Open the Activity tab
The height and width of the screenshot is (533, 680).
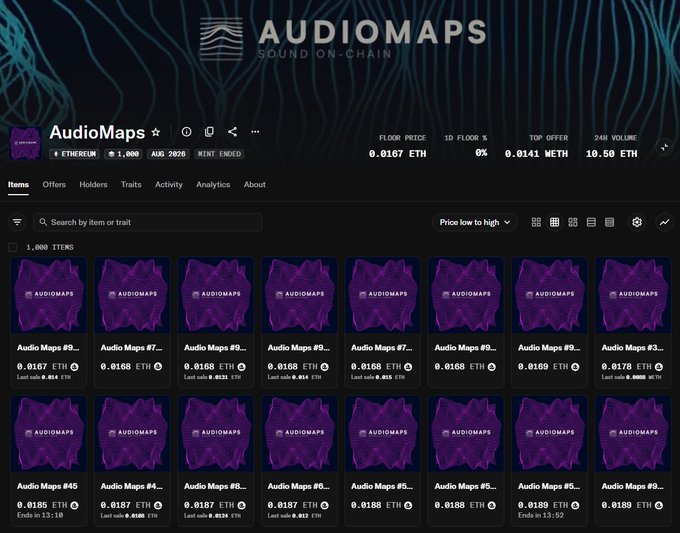tap(169, 185)
